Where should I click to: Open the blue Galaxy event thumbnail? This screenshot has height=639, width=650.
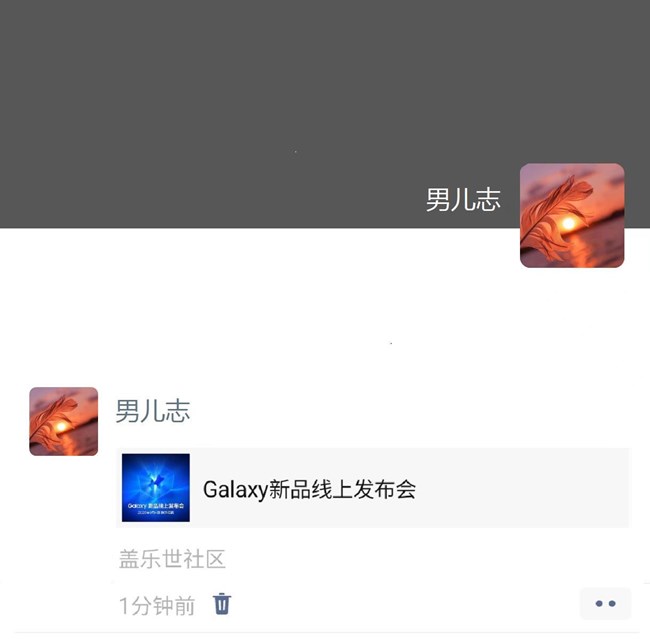click(156, 488)
